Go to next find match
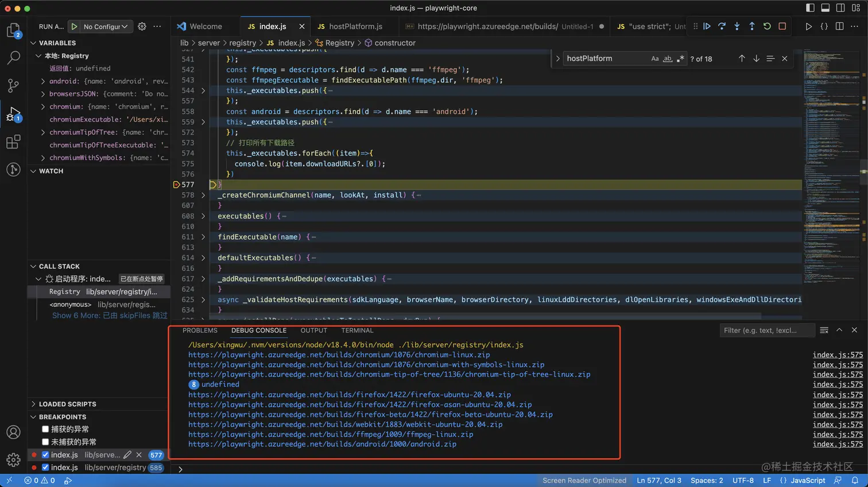This screenshot has height=487, width=868. 756,59
